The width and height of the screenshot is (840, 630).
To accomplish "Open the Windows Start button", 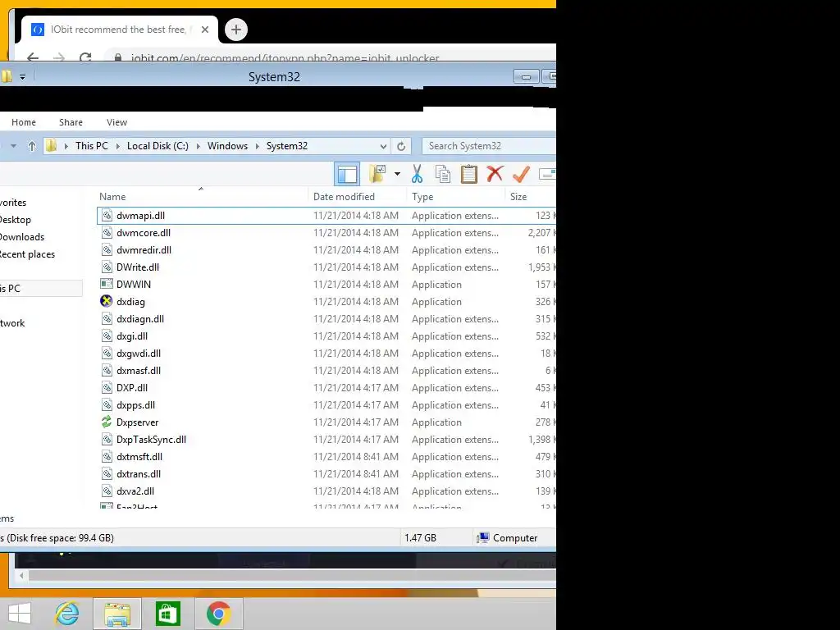I will [x=20, y=614].
